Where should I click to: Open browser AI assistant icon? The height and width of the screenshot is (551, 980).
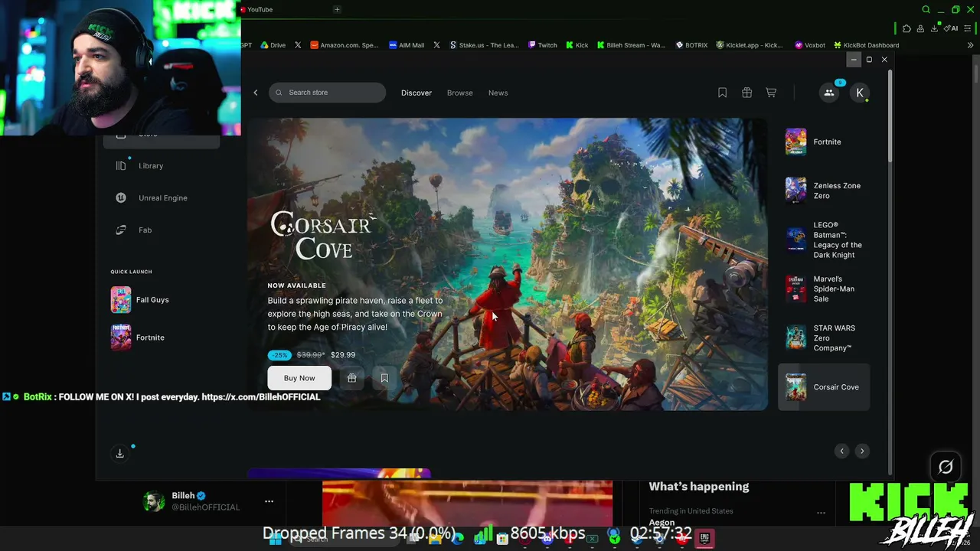pos(952,29)
